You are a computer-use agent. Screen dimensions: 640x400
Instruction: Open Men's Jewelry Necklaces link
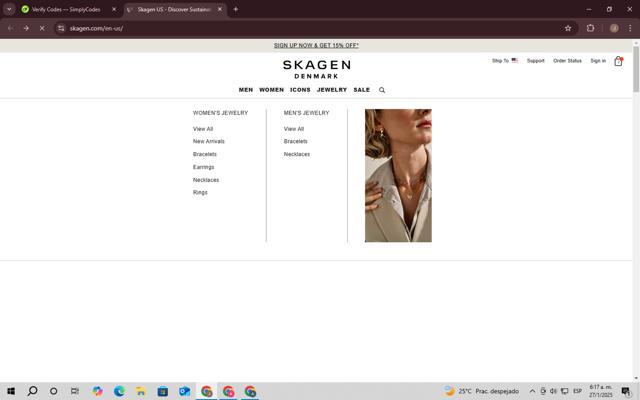click(x=297, y=154)
